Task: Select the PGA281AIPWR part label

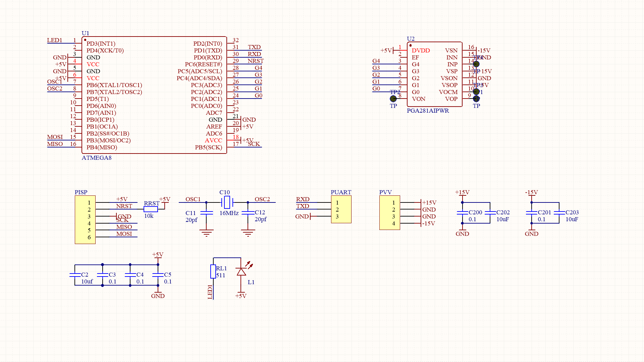Action: pos(428,111)
